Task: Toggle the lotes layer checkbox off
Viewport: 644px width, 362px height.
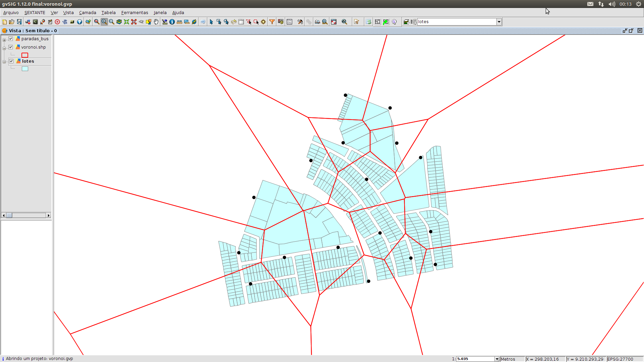Action: click(11, 61)
